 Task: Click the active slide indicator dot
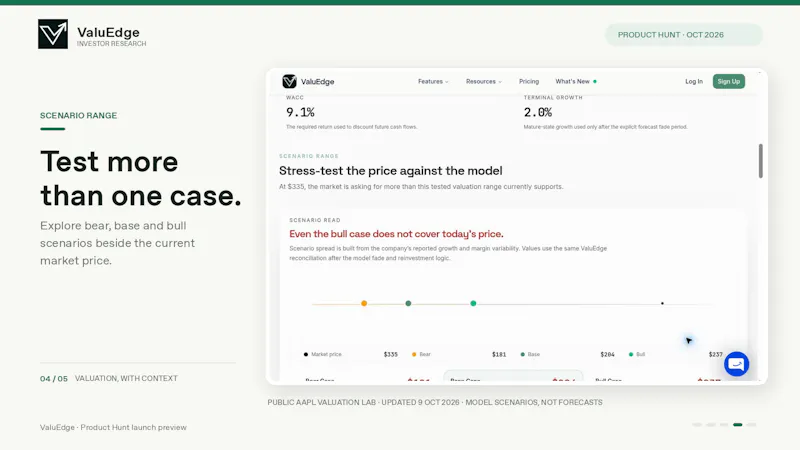click(x=738, y=424)
